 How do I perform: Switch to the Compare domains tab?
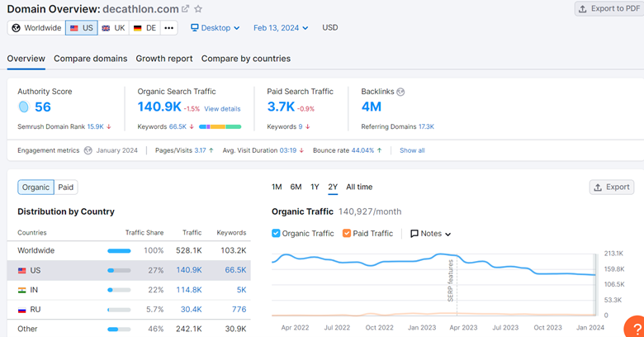pyautogui.click(x=90, y=59)
